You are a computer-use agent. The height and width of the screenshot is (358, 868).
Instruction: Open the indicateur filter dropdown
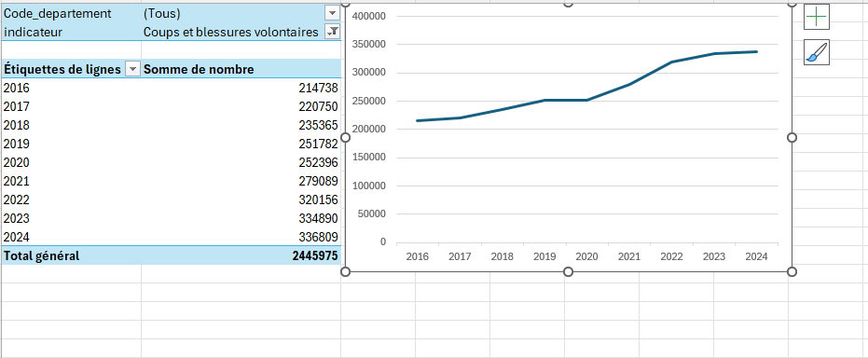coord(332,32)
